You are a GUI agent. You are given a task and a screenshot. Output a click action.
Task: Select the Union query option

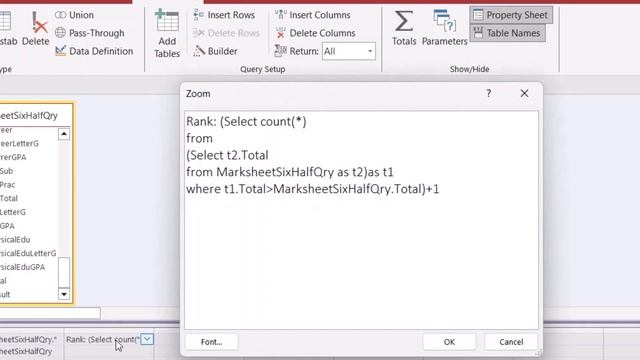coord(74,15)
